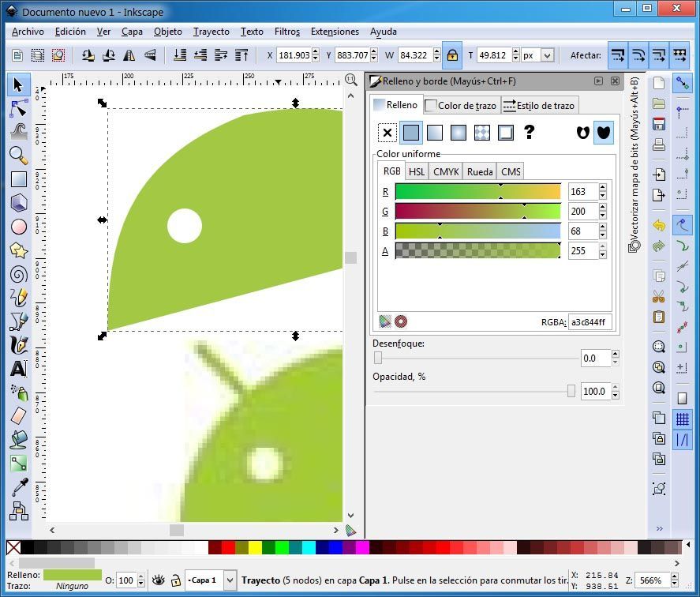Pick the yellow swatch in palette
700x597 pixels.
(x=255, y=547)
